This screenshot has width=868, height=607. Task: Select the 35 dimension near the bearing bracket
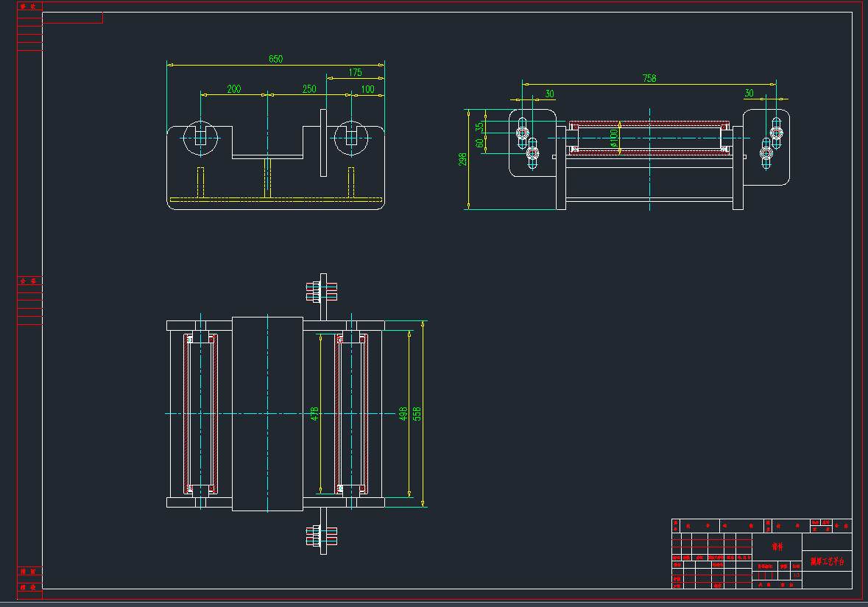tap(479, 126)
